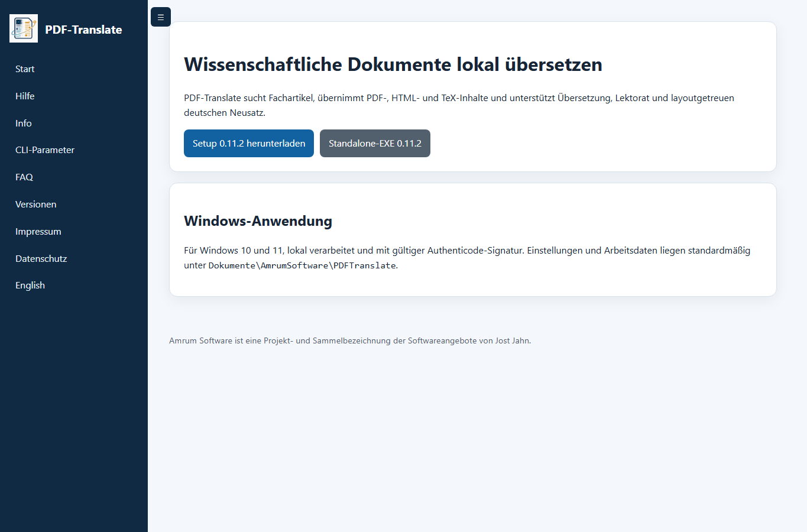Screen dimensions: 807x532
Task: Click the Amrum Software footer text
Action: (x=350, y=341)
